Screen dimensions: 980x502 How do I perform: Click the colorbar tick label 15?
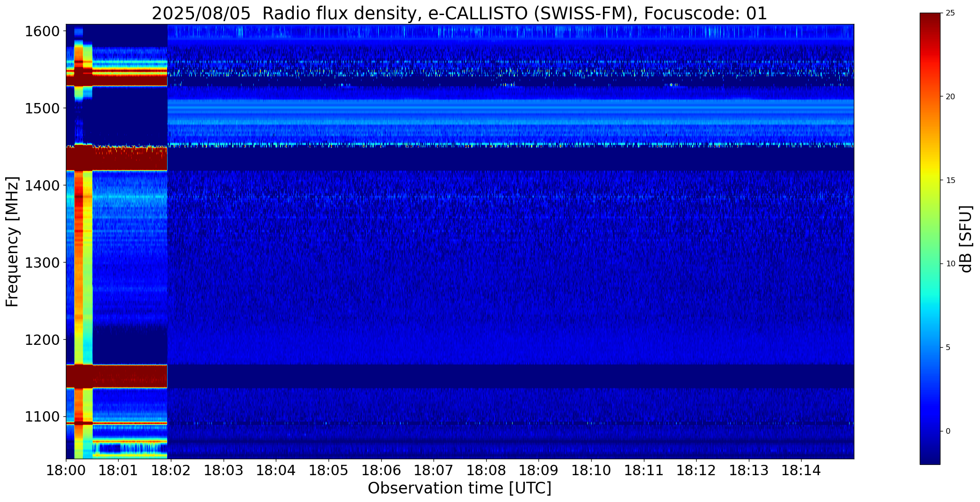click(950, 181)
